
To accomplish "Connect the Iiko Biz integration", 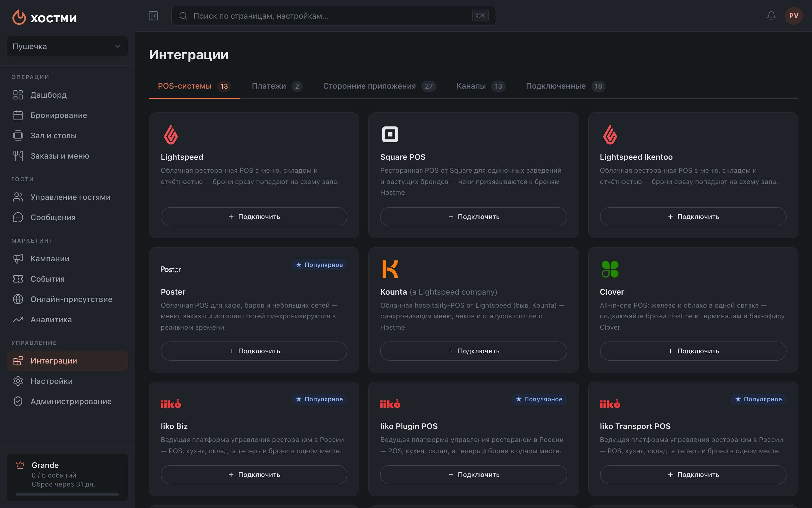I will pyautogui.click(x=254, y=475).
